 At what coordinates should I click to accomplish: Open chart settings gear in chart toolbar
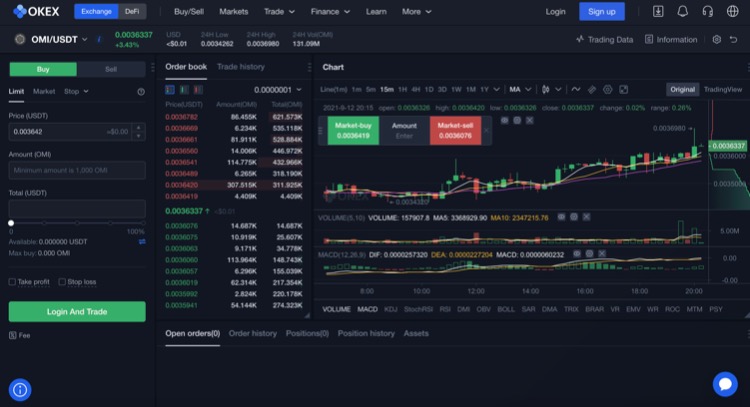click(x=607, y=89)
